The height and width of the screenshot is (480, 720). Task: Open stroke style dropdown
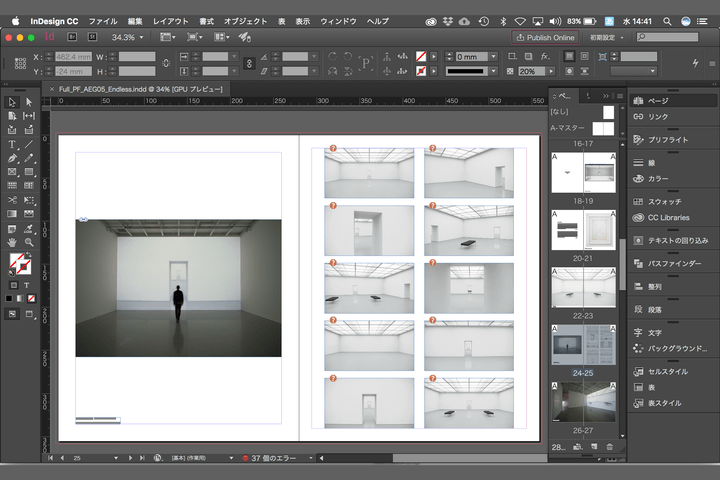(494, 71)
